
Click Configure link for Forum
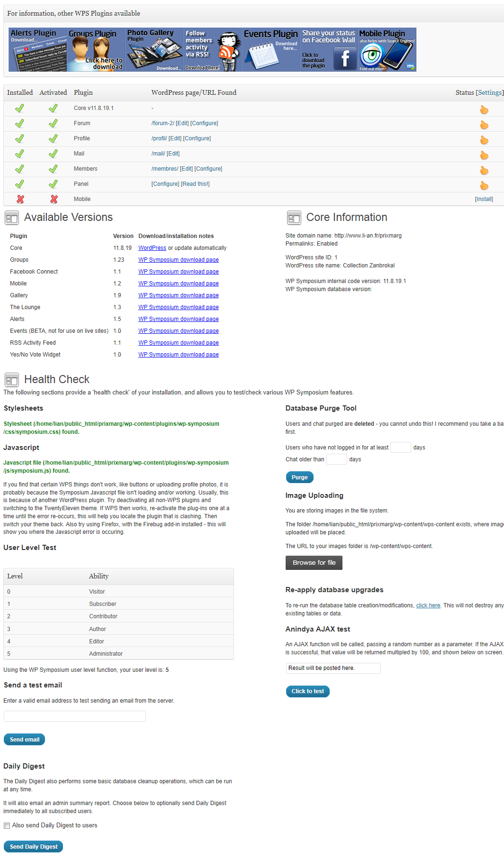click(204, 123)
